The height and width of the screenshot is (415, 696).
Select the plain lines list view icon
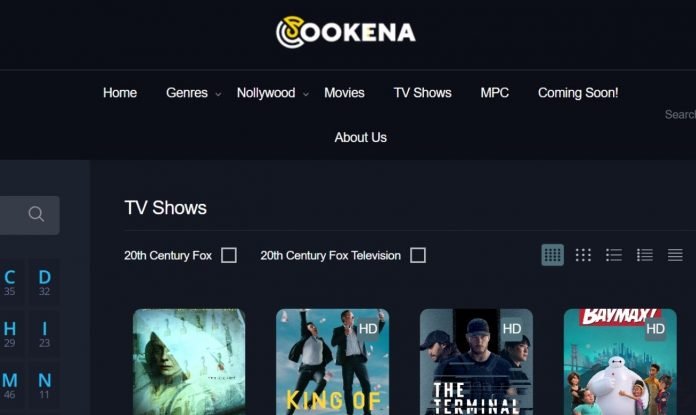675,255
